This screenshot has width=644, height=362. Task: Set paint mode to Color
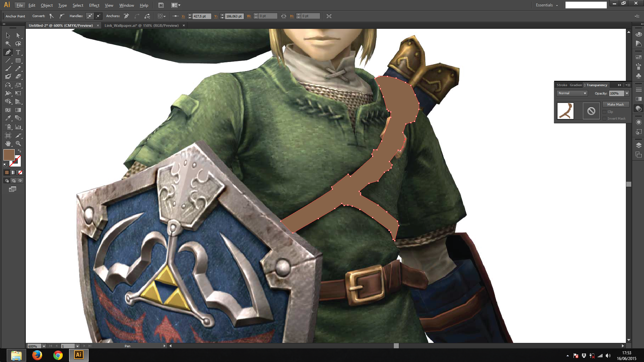7,172
